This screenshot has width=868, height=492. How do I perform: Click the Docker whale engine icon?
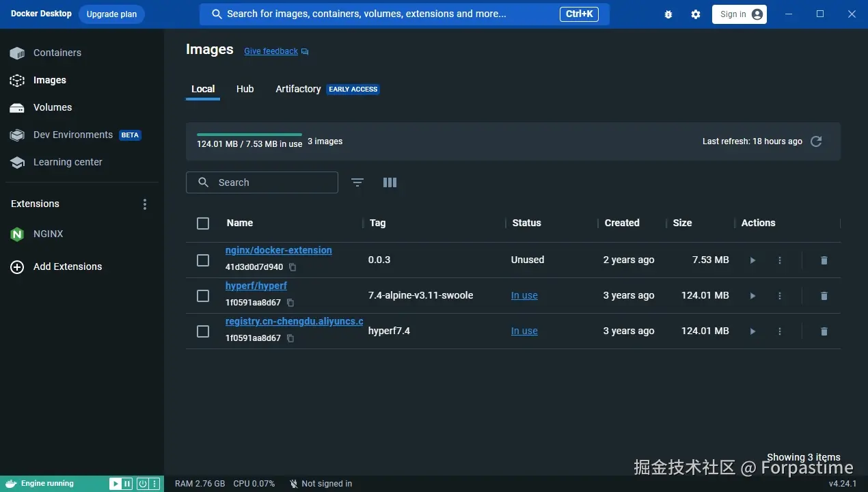pos(11,484)
